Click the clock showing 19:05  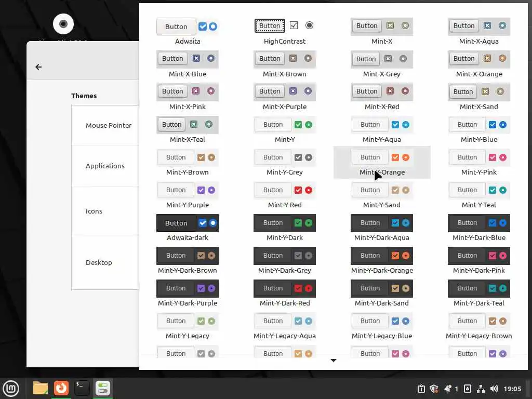point(512,389)
